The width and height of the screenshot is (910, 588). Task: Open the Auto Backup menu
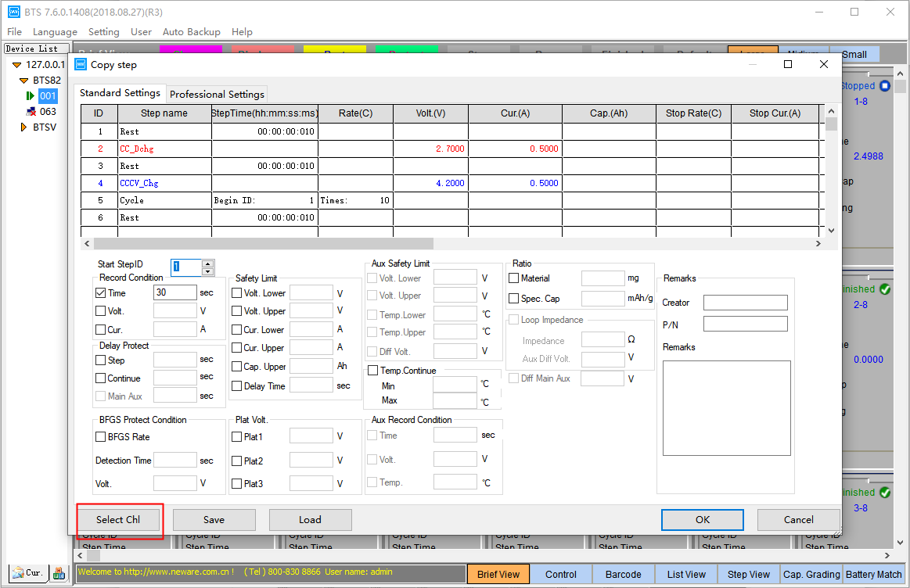tap(192, 32)
